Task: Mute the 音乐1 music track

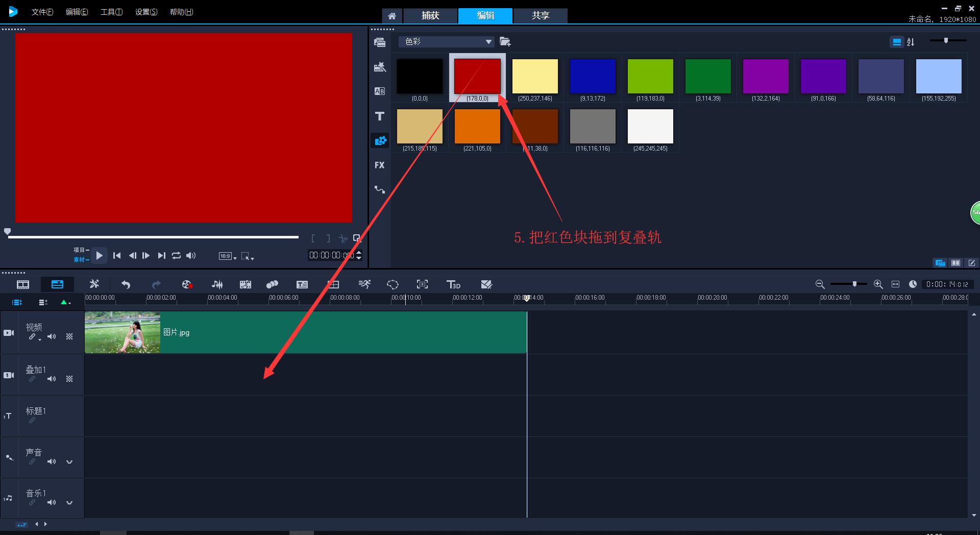Action: click(x=52, y=502)
